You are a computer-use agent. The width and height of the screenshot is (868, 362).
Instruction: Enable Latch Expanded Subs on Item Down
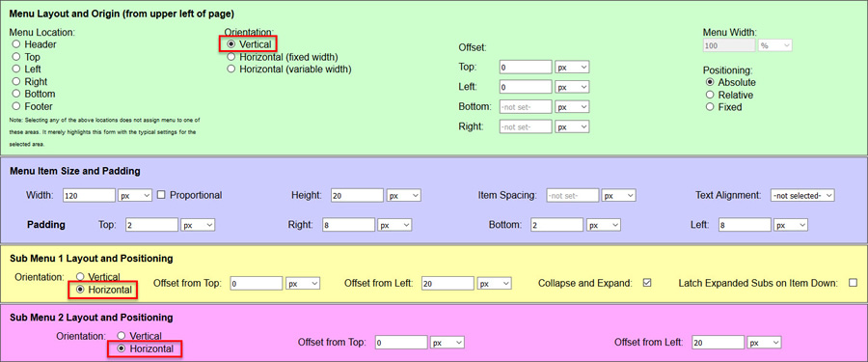click(853, 283)
